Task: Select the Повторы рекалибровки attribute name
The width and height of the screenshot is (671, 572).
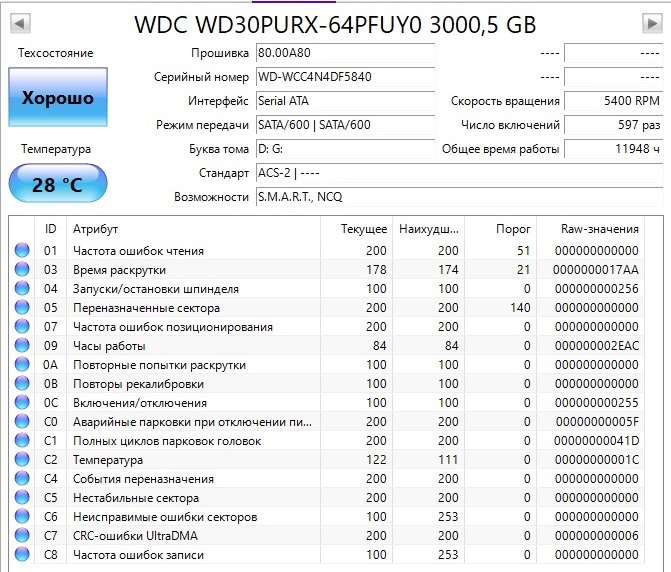Action: click(138, 384)
